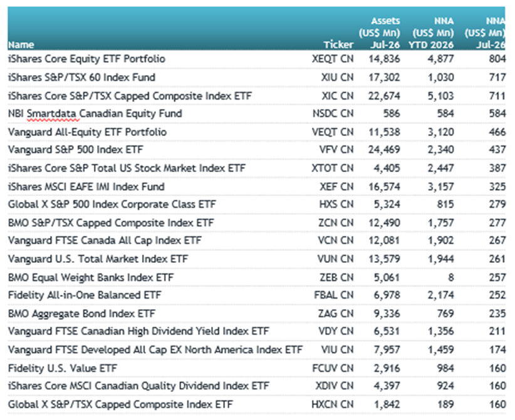Click the YTD value '815'
515x420 pixels.
(x=445, y=205)
